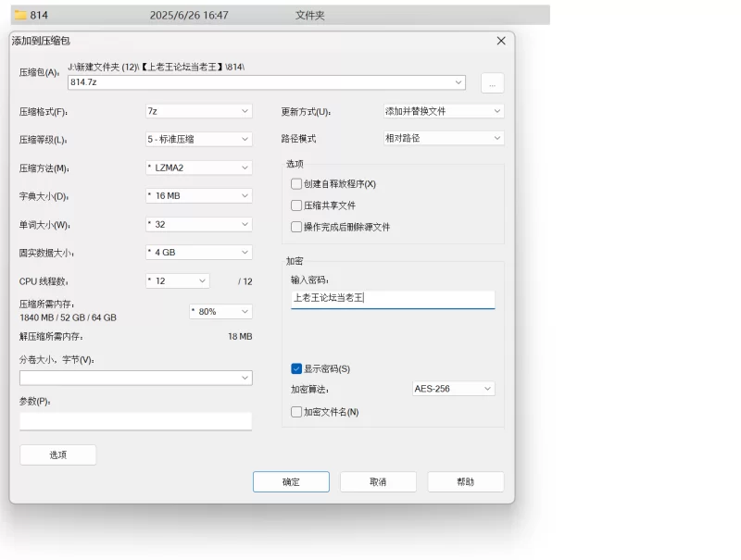
Task: Click the 输入密码 password field
Action: click(393, 299)
